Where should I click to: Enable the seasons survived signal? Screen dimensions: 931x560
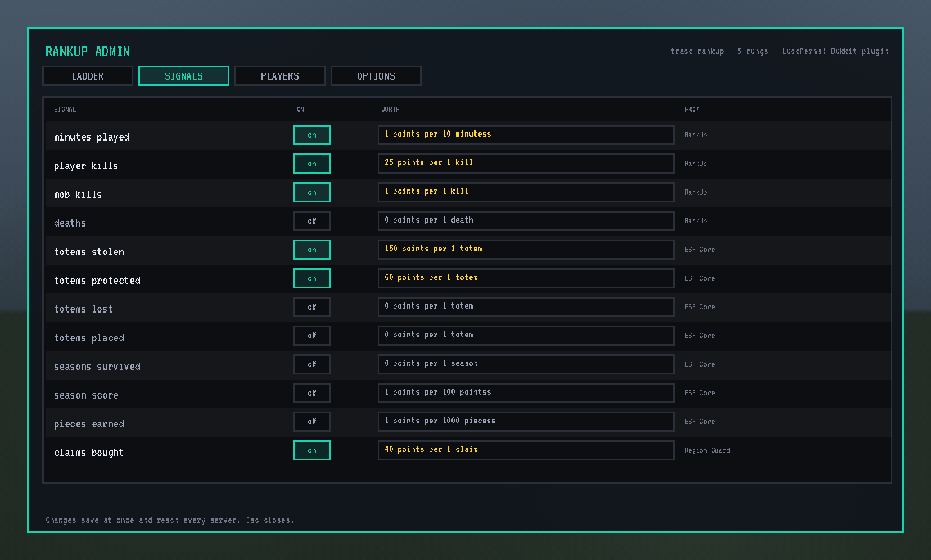tap(312, 364)
